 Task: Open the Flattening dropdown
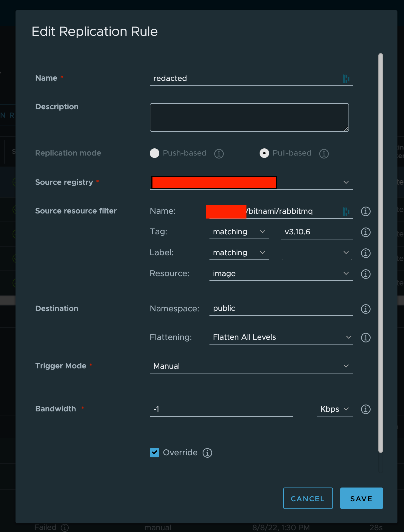coord(281,337)
